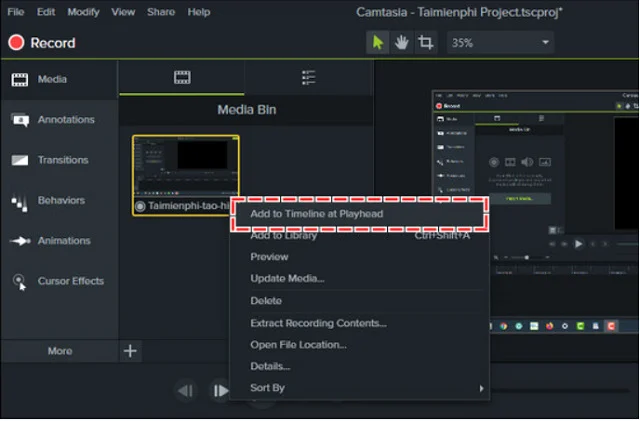Choose Extract Recording Contents... option

pos(359,323)
